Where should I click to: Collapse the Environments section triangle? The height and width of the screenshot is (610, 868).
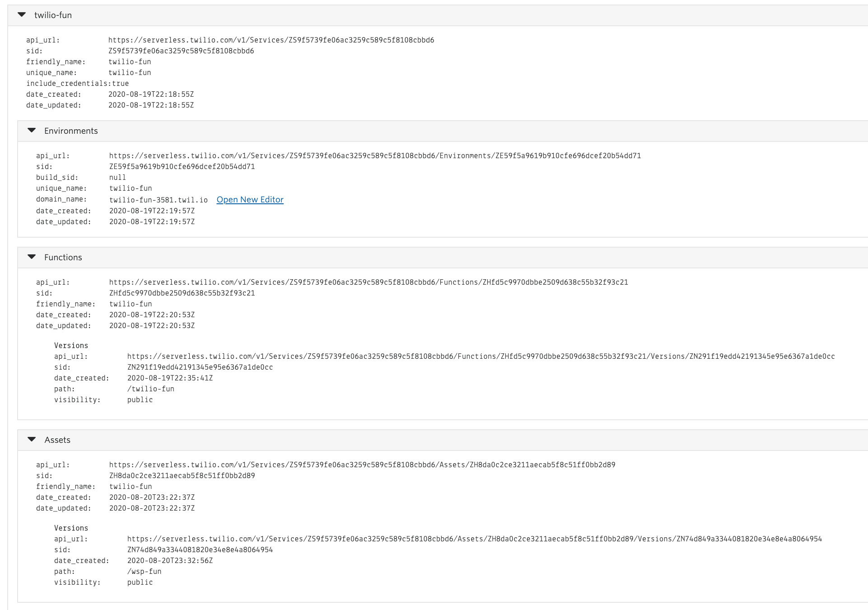click(x=32, y=131)
